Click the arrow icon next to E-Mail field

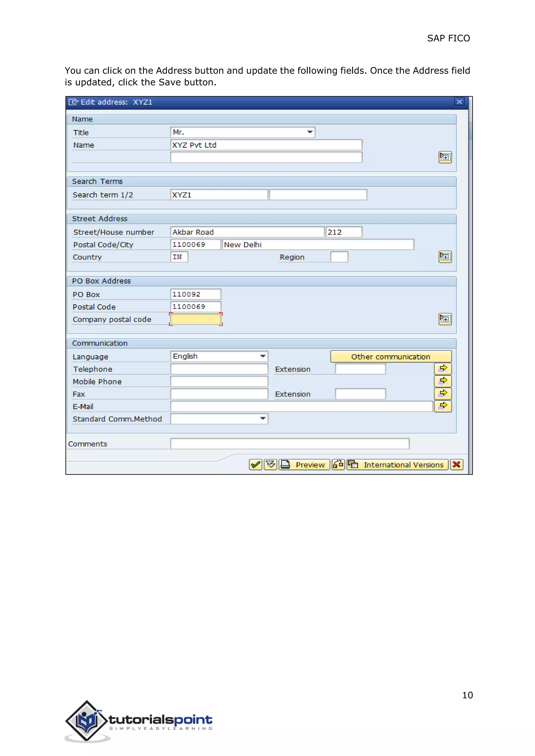(443, 406)
